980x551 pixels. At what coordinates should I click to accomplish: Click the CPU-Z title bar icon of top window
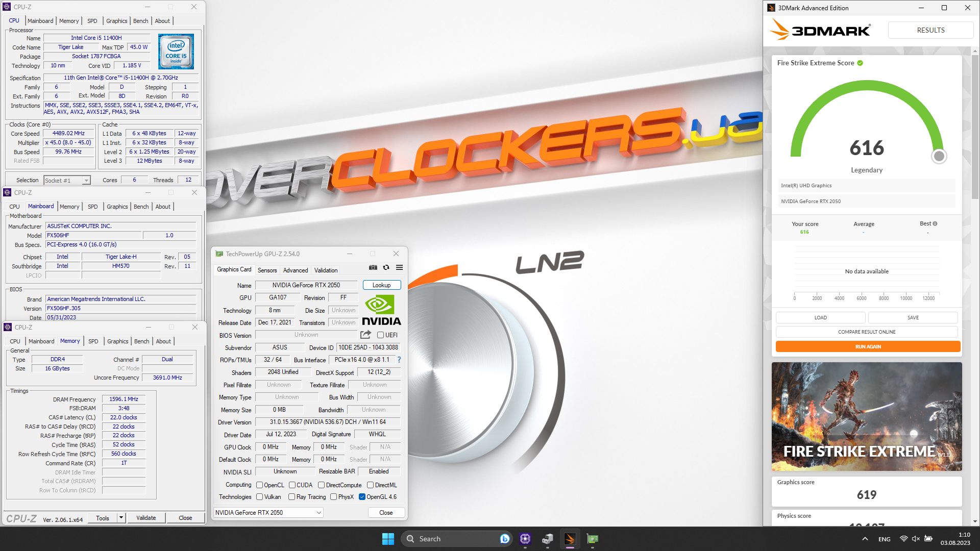point(7,7)
